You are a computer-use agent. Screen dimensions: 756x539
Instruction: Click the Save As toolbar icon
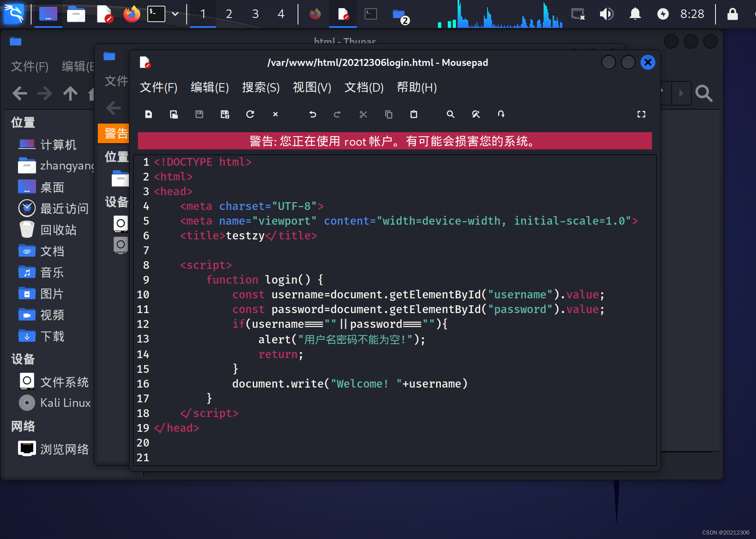[x=225, y=114]
